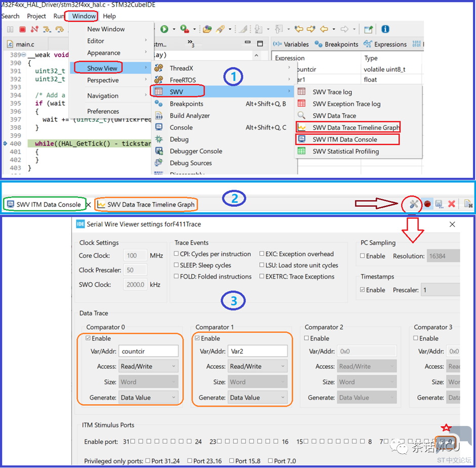Click the Forward navigation arrow icon
The width and height of the screenshot is (476, 468).
pyautogui.click(x=344, y=29)
